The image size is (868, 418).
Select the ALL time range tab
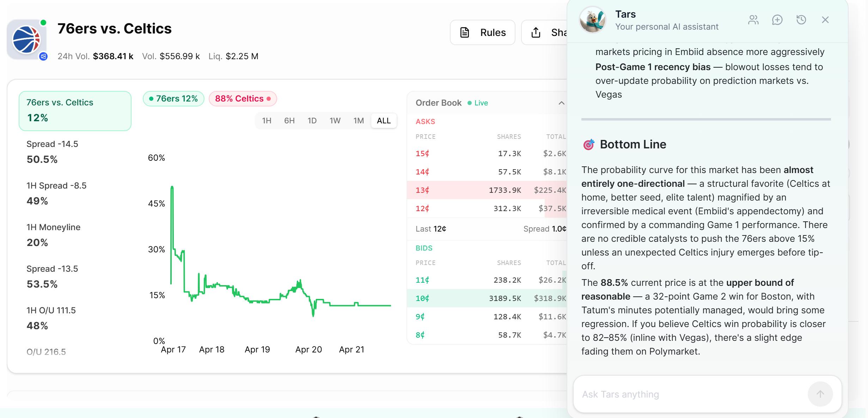pos(384,121)
